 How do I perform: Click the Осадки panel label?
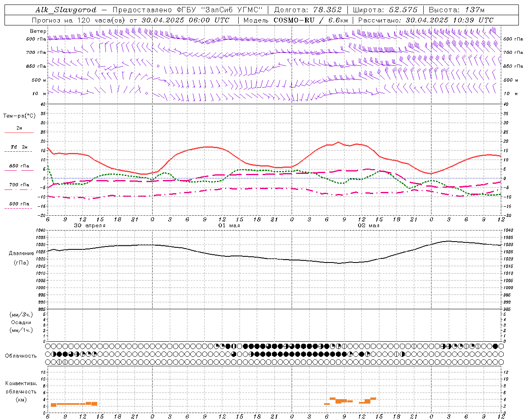[21, 322]
